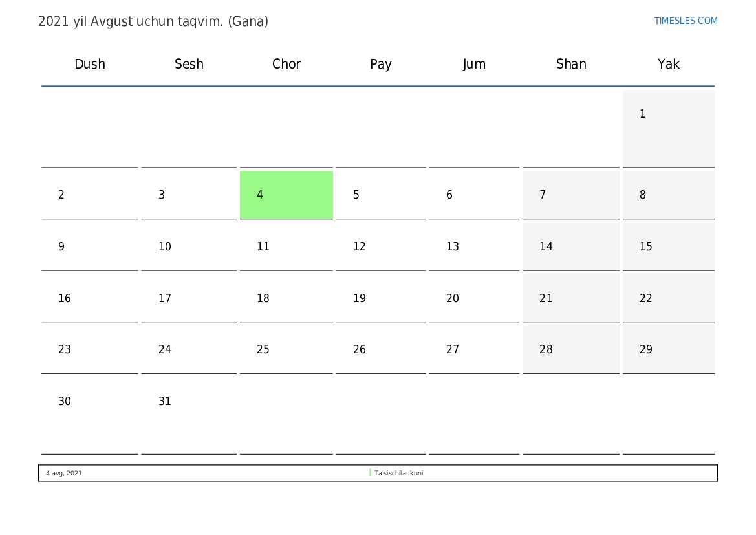Click day 1 in the Sunday column

668,129
